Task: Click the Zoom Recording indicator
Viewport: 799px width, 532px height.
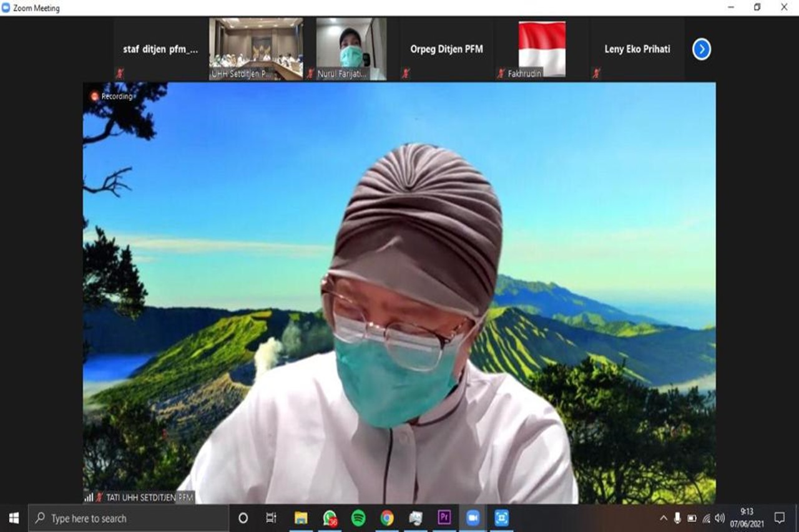Action: point(112,96)
